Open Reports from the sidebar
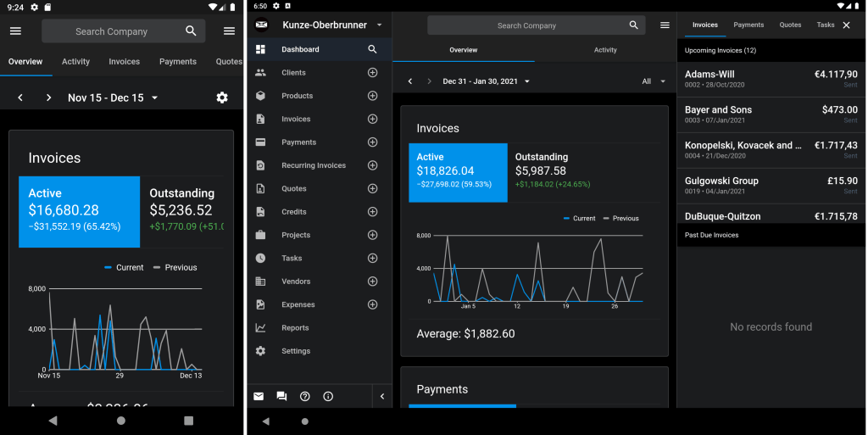868x435 pixels. coord(295,328)
